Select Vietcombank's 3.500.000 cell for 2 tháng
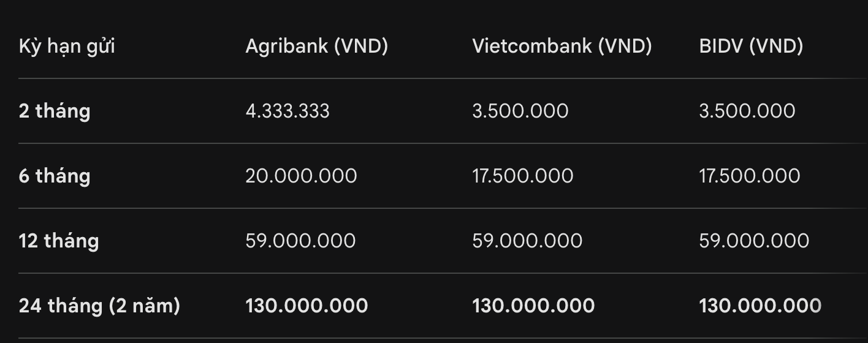868x343 pixels. [520, 111]
